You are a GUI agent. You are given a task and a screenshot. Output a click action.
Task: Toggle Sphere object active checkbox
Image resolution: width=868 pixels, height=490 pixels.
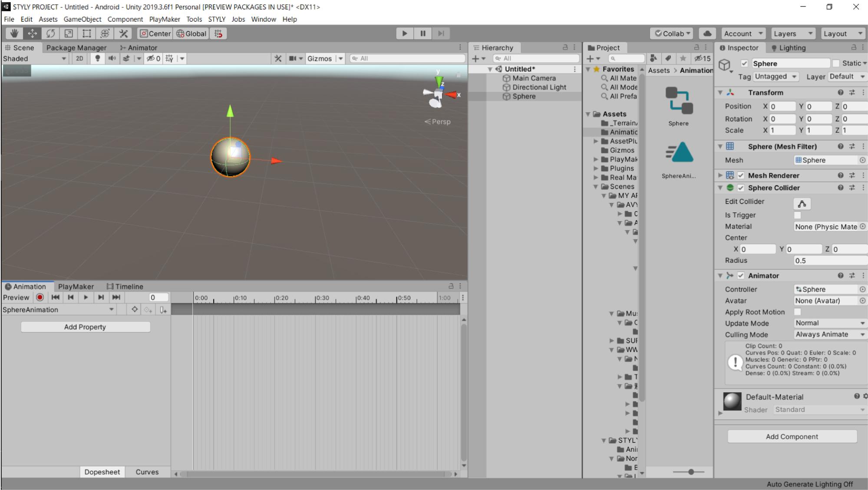coord(744,63)
